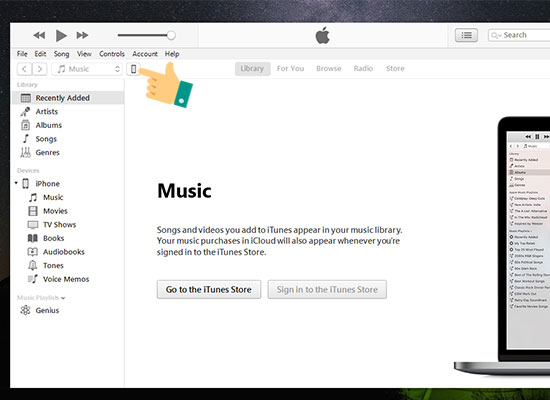
Task: Expand the Music Playlists section chevron
Action: point(63,298)
